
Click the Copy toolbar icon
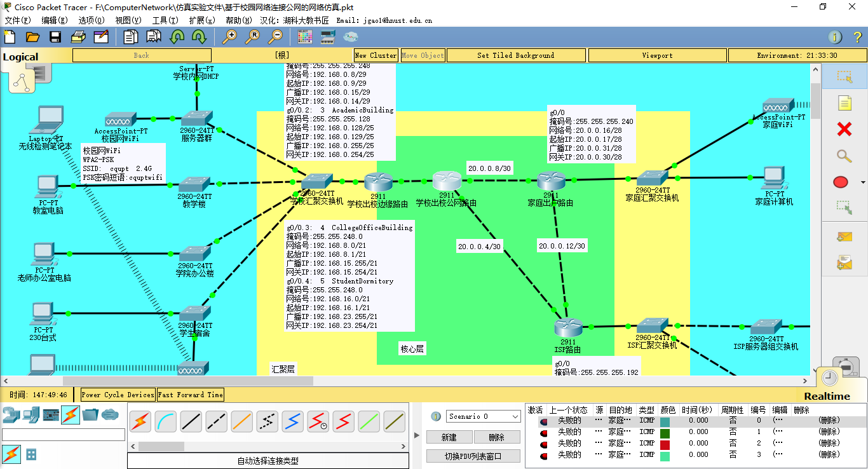tap(131, 37)
